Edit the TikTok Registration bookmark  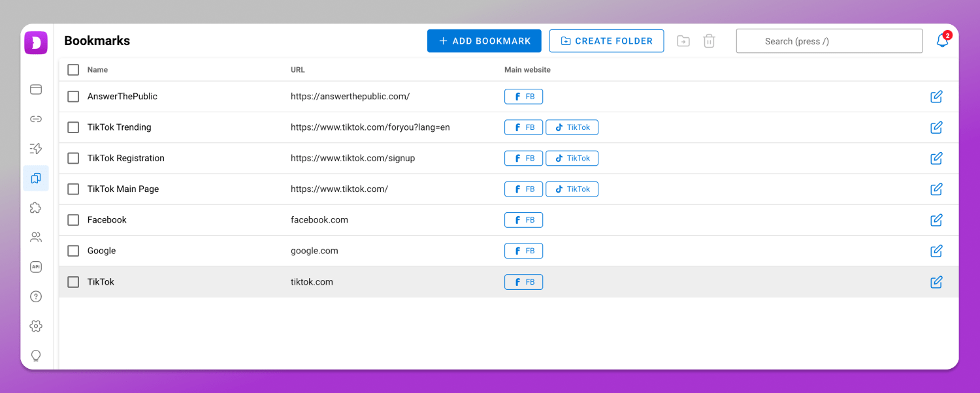coord(936,158)
